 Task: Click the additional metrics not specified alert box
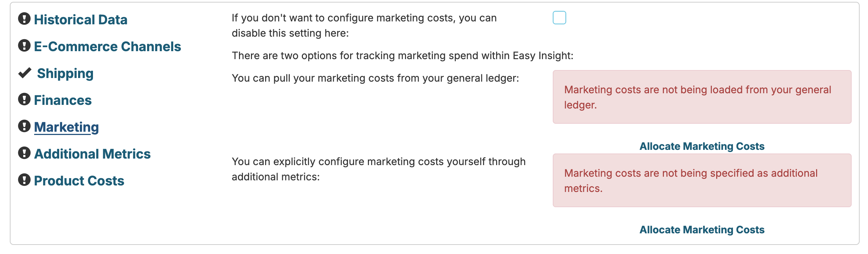702,180
